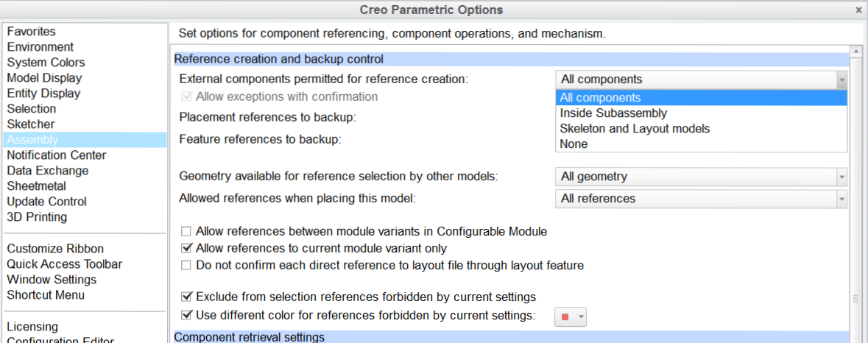This screenshot has height=343, width=868.
Task: Select the highlighted Assembly category
Action: tap(85, 140)
